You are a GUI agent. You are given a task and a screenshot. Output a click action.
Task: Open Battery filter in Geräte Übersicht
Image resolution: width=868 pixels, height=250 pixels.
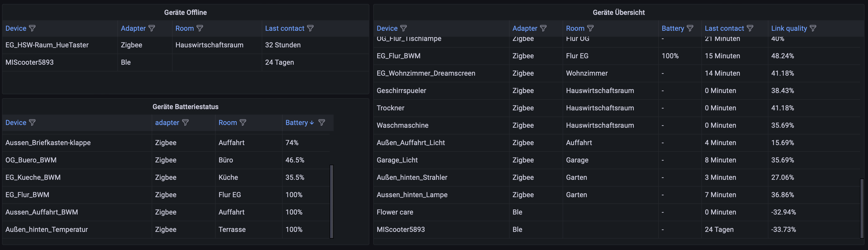pyautogui.click(x=690, y=28)
